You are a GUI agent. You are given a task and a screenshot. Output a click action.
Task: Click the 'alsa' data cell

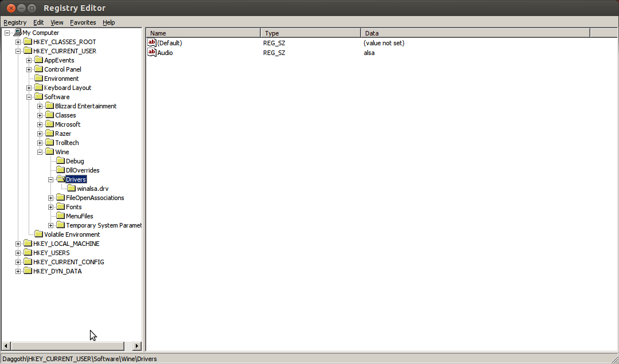pyautogui.click(x=369, y=53)
